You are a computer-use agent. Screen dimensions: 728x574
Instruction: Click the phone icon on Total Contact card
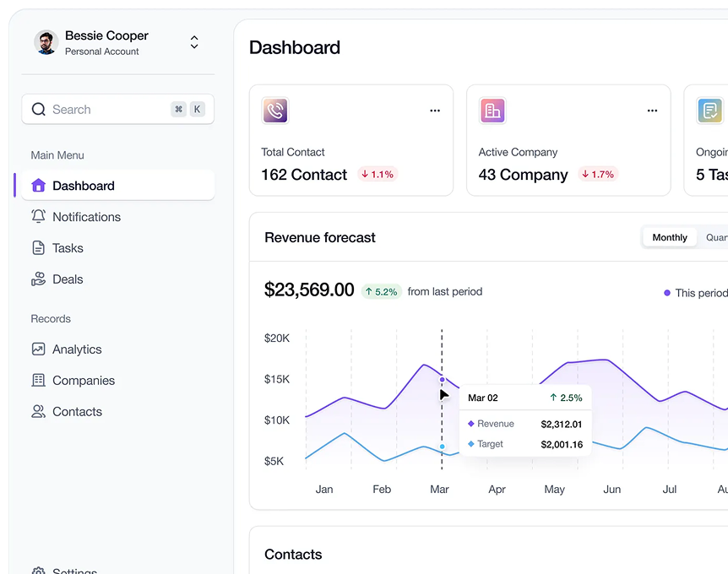coord(275,111)
